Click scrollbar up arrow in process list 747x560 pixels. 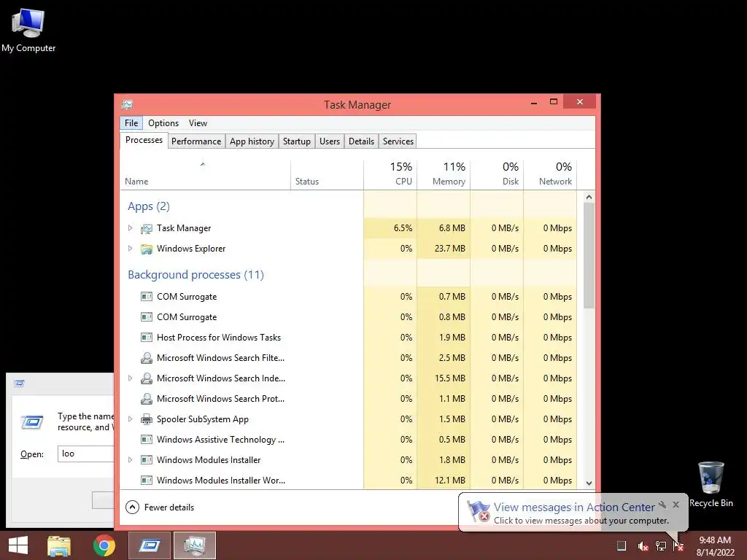tap(589, 197)
